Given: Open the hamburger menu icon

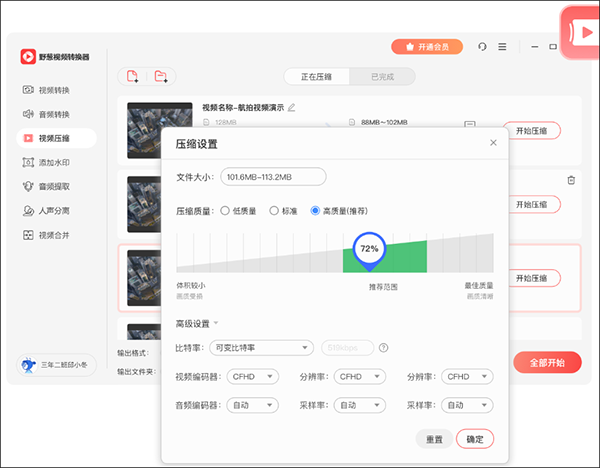Looking at the screenshot, I should click(x=502, y=47).
